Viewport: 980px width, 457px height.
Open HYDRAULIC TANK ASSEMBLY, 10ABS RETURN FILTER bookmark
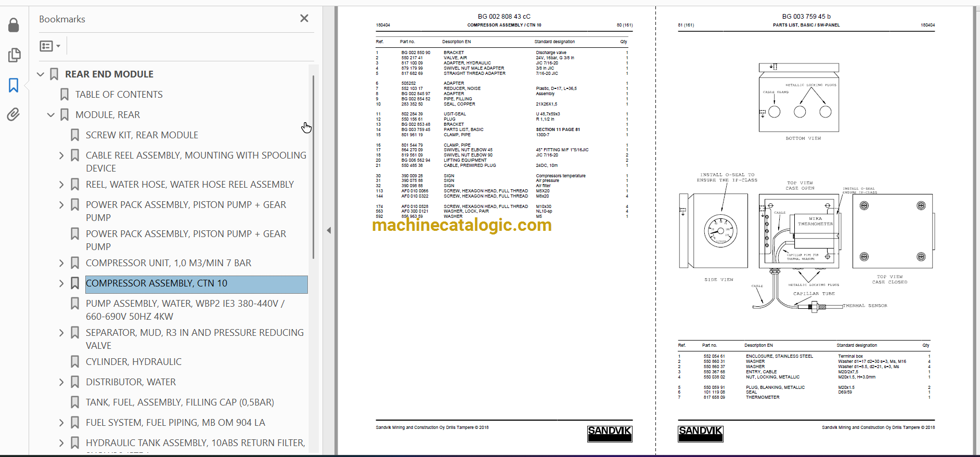(196, 443)
